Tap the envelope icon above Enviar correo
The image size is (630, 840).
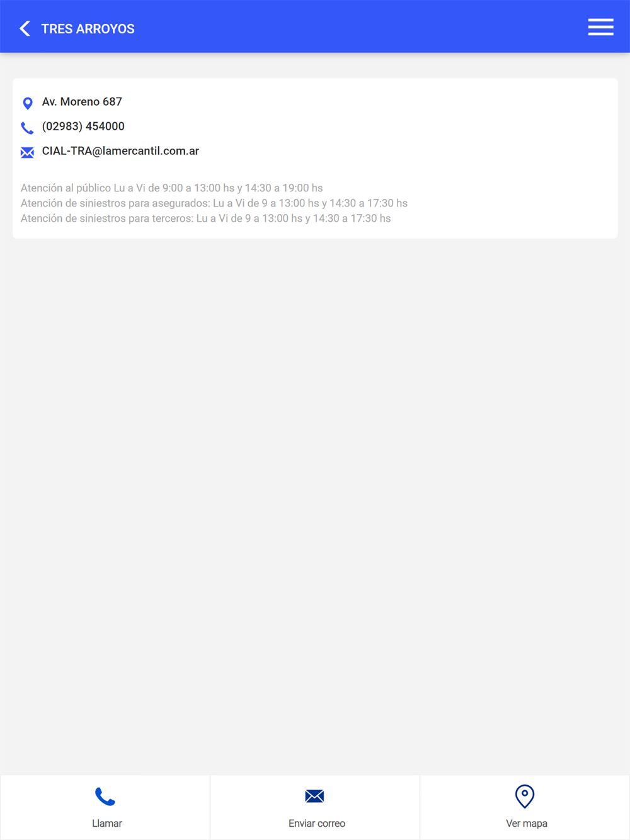tap(314, 796)
